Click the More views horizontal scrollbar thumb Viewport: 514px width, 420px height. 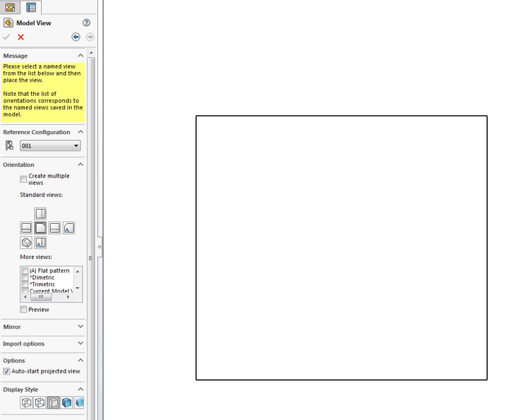coord(41,297)
